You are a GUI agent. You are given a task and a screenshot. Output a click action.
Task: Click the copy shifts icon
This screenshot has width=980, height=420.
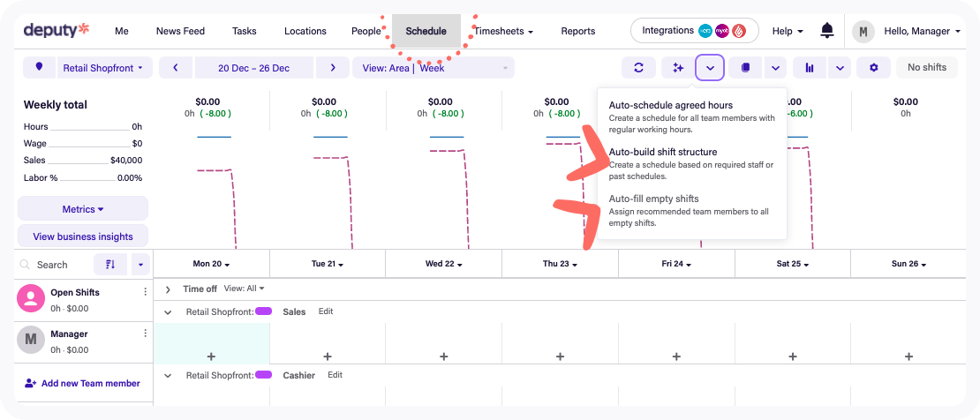point(745,68)
